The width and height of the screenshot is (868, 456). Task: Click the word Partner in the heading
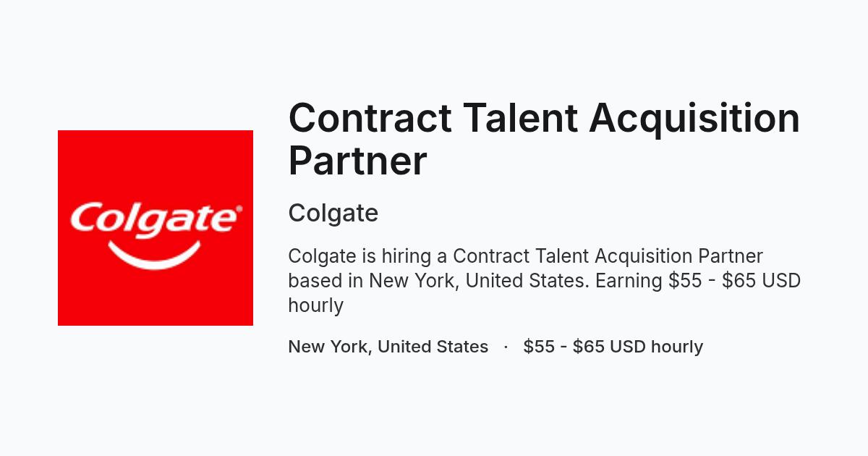pyautogui.click(x=357, y=161)
